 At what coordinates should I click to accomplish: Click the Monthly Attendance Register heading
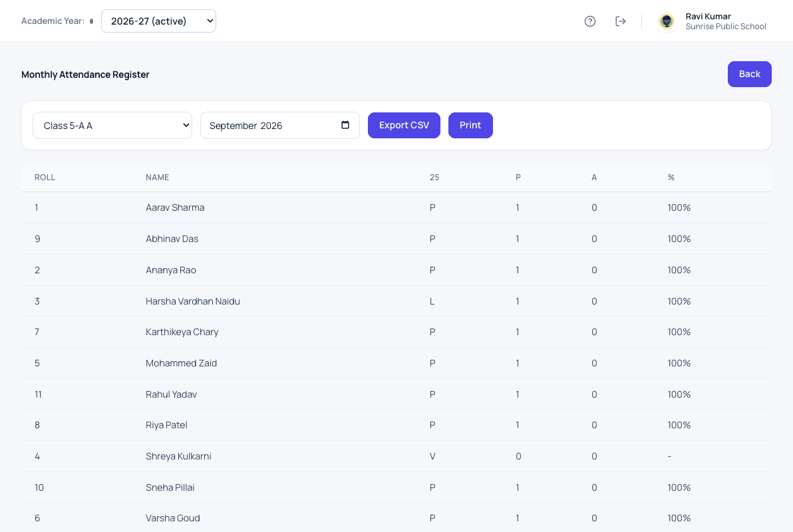tap(85, 74)
